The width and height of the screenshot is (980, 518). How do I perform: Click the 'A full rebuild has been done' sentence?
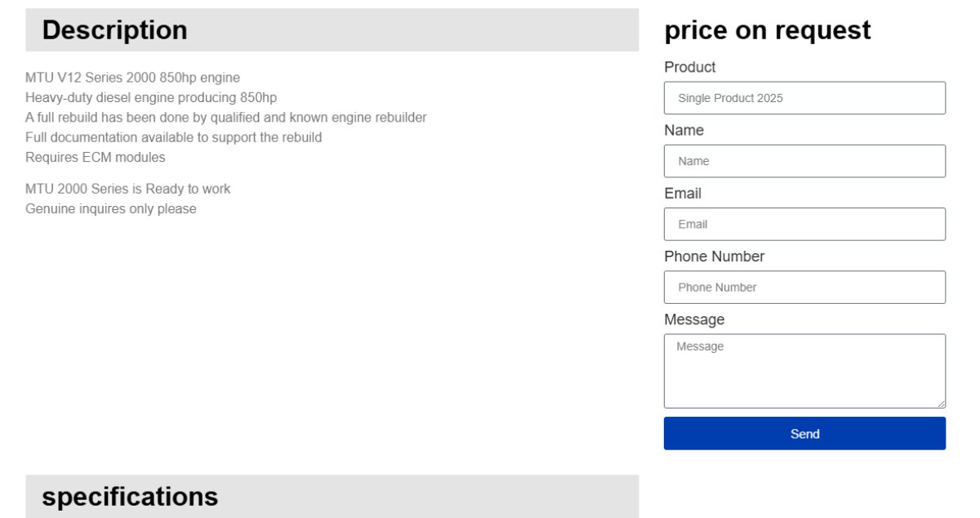pos(225,117)
